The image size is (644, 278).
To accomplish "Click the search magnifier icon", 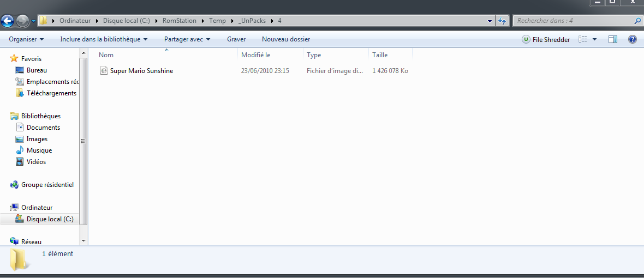I will 637,21.
